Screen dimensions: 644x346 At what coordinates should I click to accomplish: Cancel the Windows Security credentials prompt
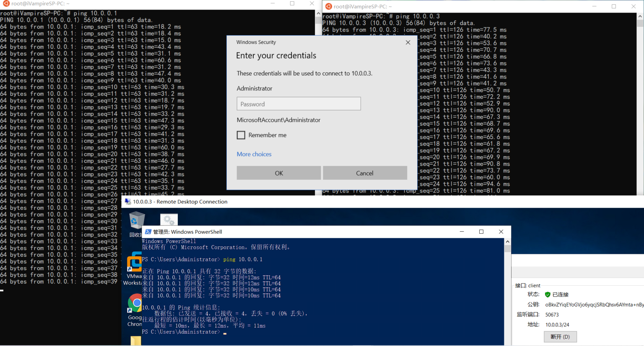point(365,173)
